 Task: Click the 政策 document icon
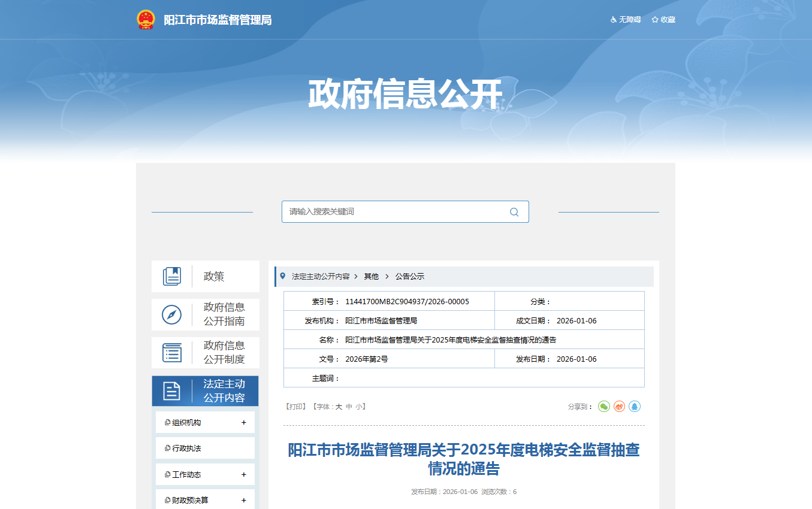[172, 277]
